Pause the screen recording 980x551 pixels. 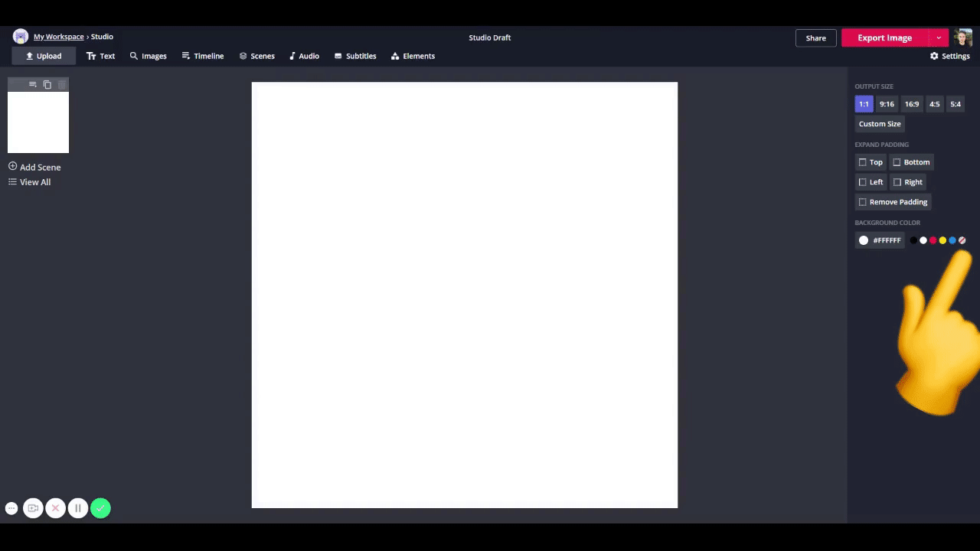tap(78, 508)
